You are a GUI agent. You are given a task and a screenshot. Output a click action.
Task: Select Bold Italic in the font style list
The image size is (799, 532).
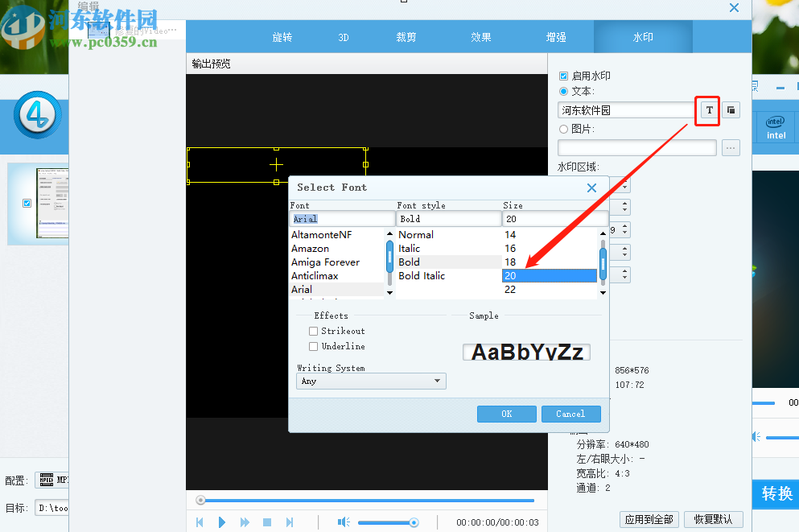click(422, 275)
